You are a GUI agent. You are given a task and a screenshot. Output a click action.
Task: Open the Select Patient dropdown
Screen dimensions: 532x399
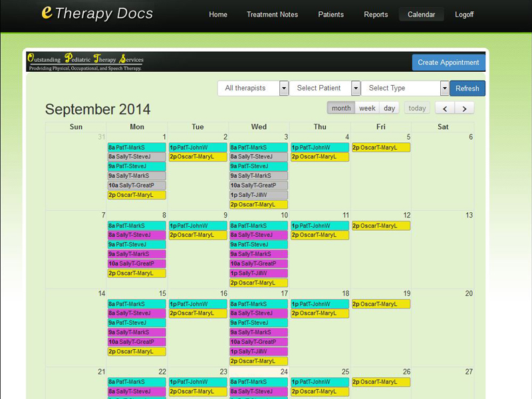coord(356,88)
